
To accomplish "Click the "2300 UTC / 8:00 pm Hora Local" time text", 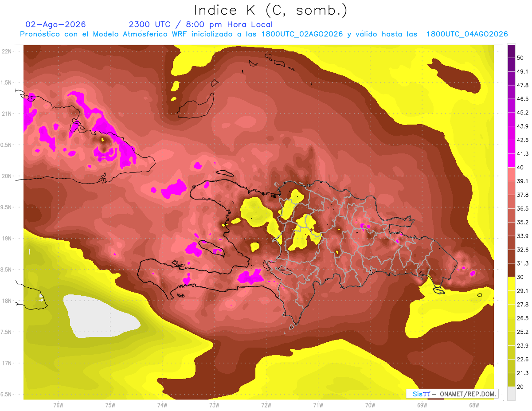I will (200, 24).
